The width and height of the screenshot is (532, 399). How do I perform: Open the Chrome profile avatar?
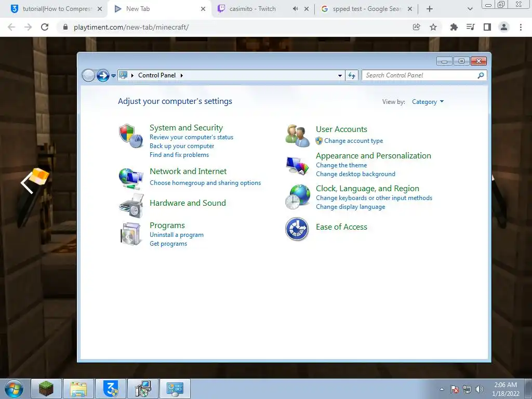[504, 27]
